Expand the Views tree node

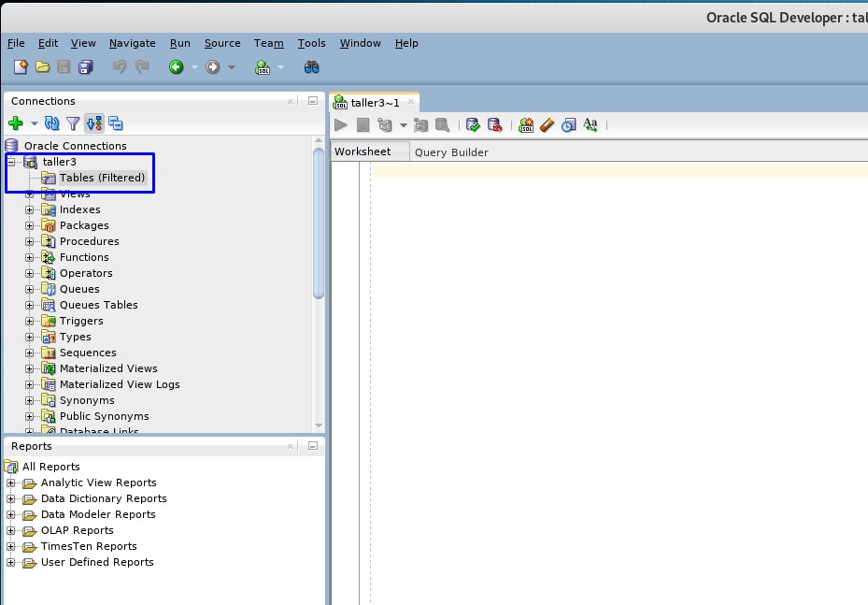(x=29, y=193)
